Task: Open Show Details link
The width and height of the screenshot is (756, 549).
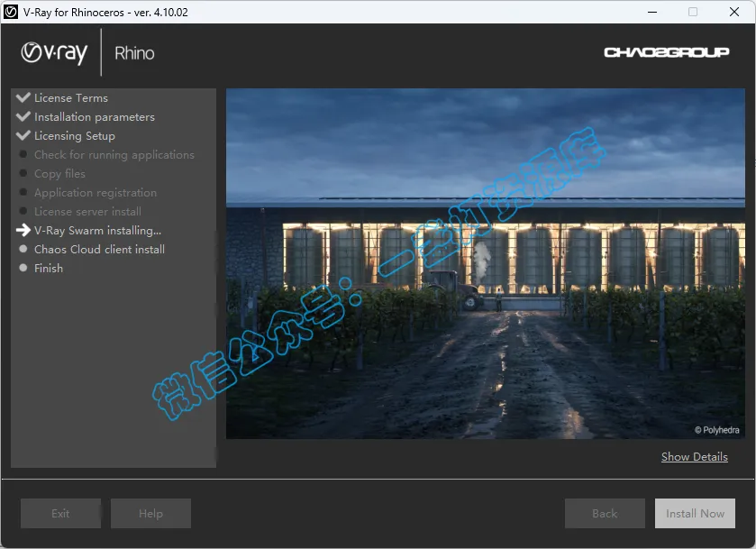Action: [x=695, y=457]
